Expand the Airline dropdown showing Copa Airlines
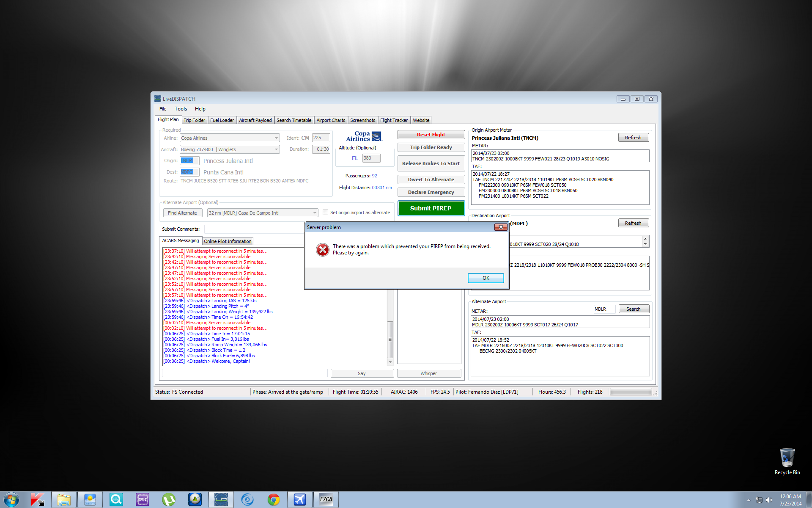 [276, 138]
